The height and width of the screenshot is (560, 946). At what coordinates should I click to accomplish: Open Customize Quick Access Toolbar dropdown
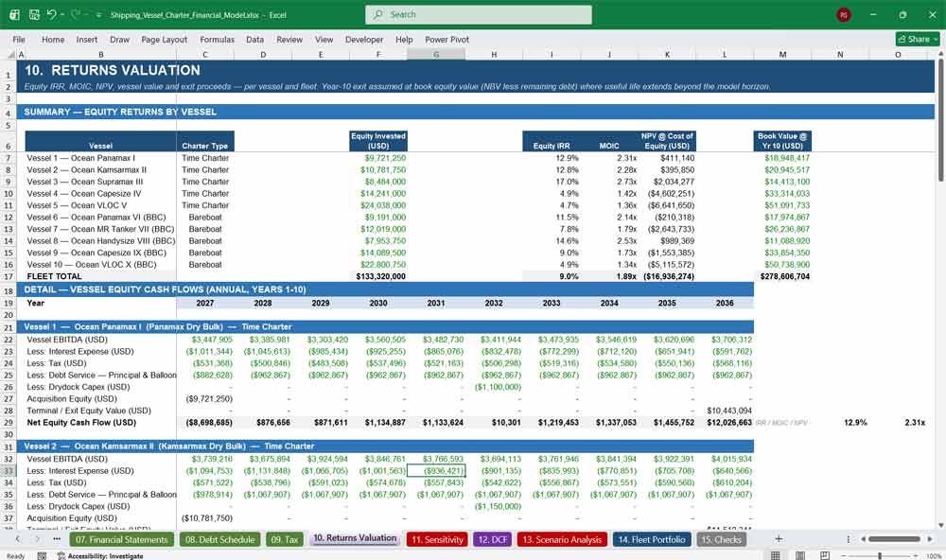[98, 14]
